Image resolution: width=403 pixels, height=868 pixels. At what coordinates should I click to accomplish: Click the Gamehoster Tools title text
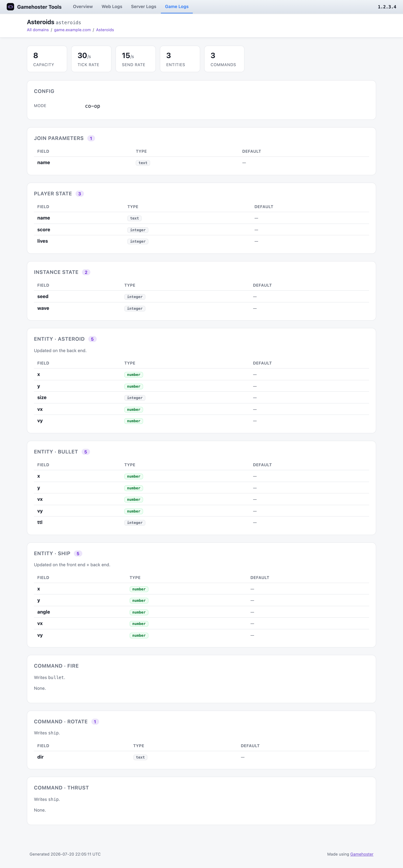39,7
